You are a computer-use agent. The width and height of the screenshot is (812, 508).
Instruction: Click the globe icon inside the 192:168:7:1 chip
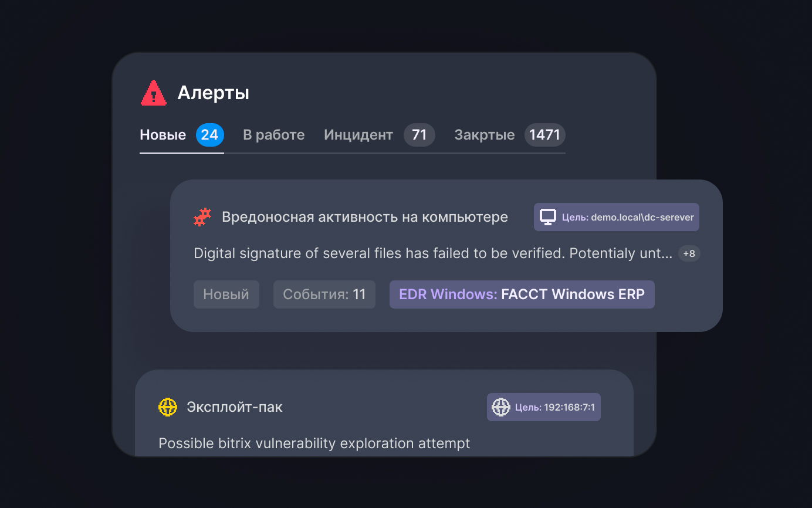[x=502, y=407]
